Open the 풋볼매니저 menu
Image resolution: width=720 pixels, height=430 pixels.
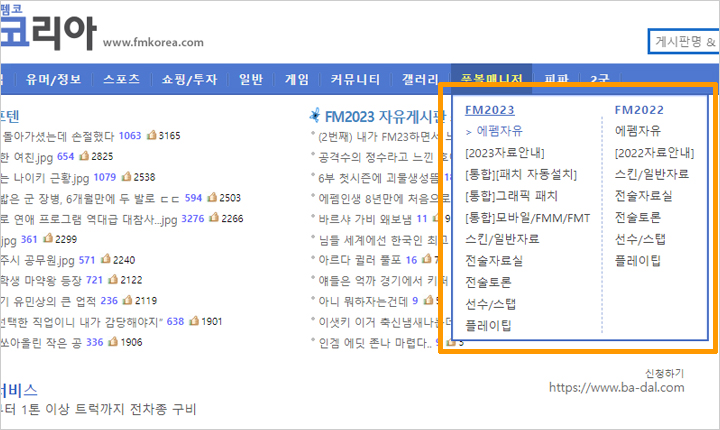tap(491, 79)
